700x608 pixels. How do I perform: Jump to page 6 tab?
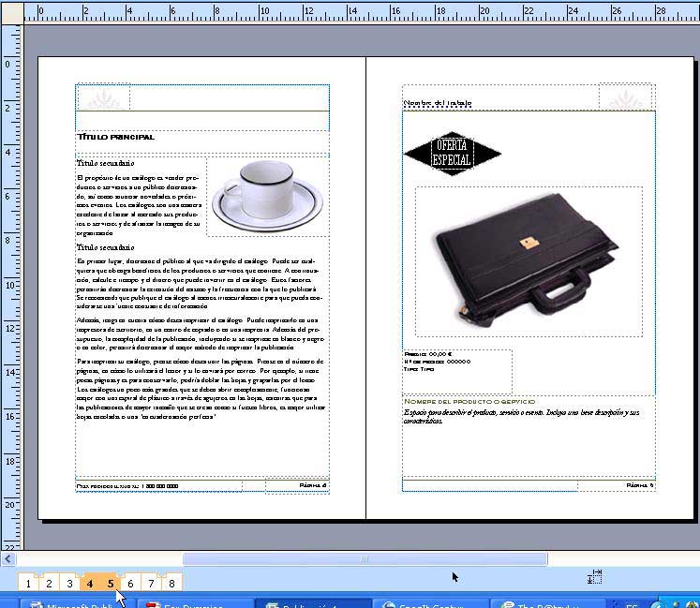click(x=130, y=583)
